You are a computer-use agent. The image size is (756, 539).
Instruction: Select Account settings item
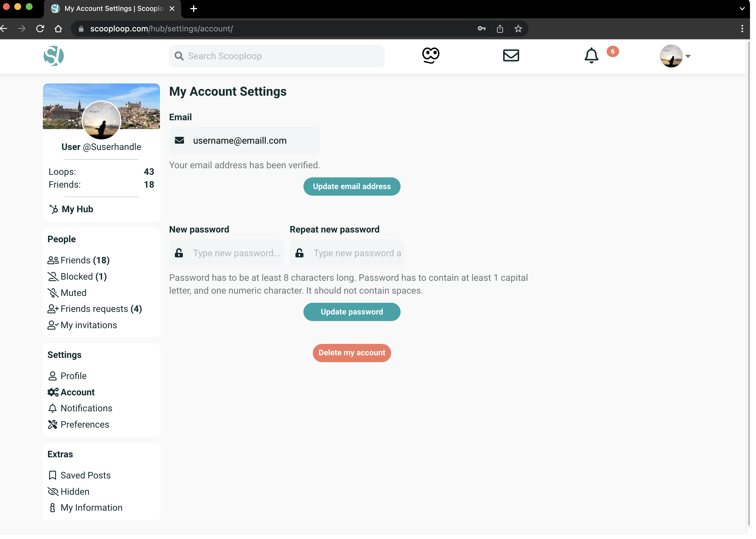coord(71,392)
